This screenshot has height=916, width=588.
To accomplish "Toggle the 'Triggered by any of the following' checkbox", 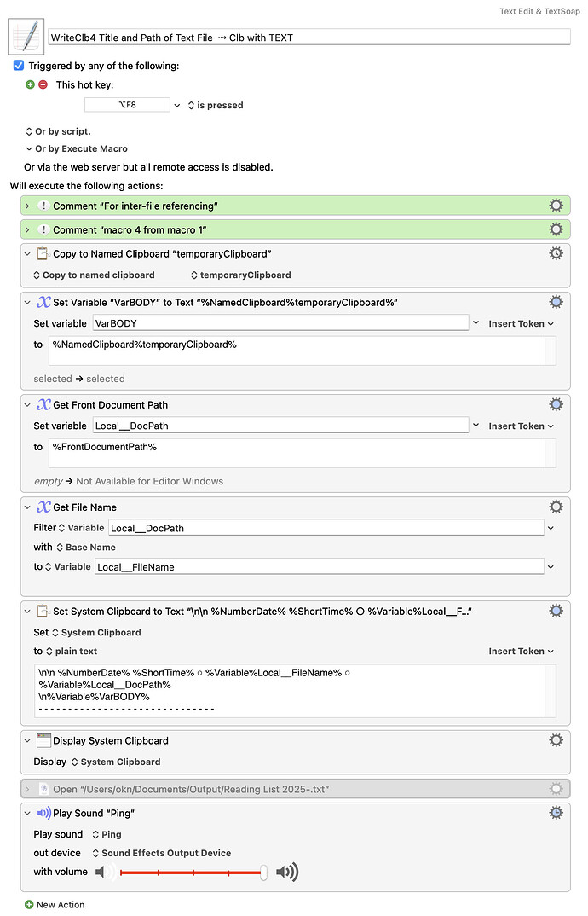I will [19, 65].
